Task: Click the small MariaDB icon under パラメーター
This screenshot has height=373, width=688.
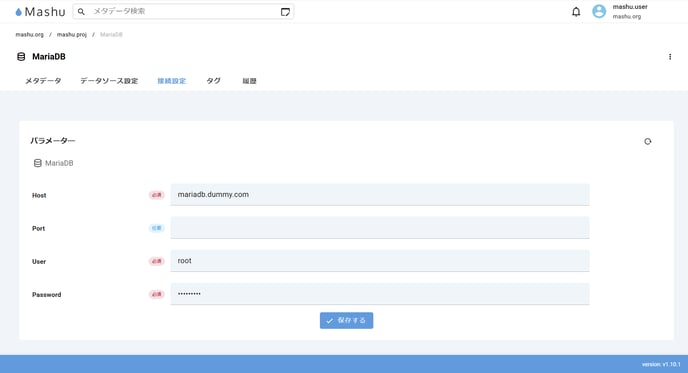Action: [38, 163]
